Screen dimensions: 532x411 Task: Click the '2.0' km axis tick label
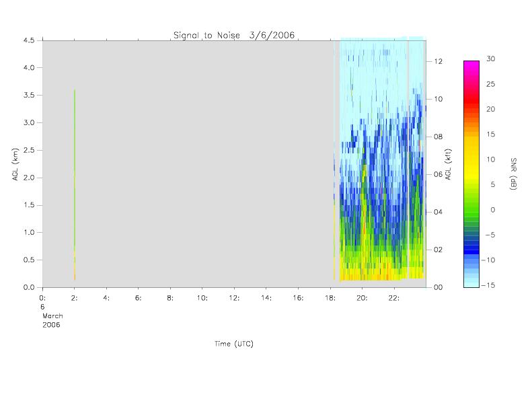click(x=29, y=178)
